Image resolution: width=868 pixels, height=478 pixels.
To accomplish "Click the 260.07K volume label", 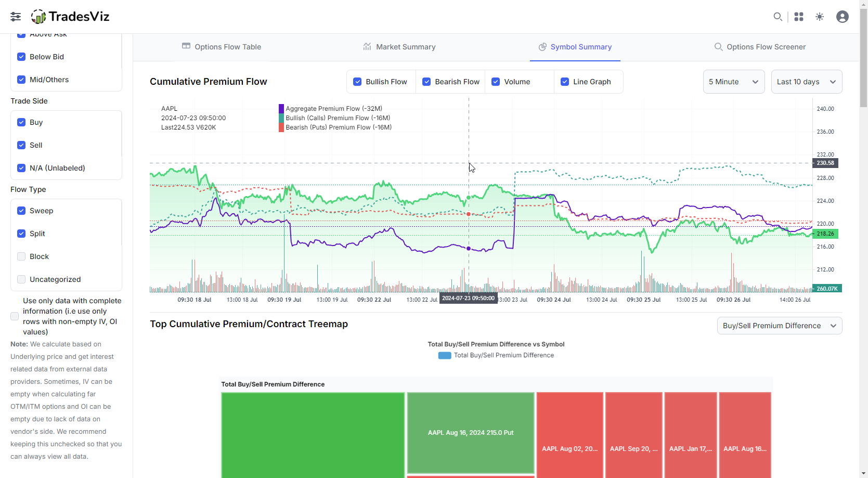I will coord(827,288).
